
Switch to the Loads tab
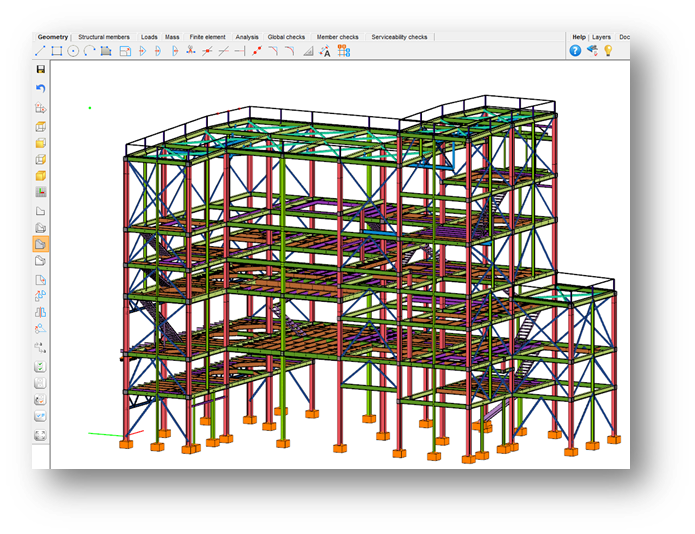click(x=149, y=37)
